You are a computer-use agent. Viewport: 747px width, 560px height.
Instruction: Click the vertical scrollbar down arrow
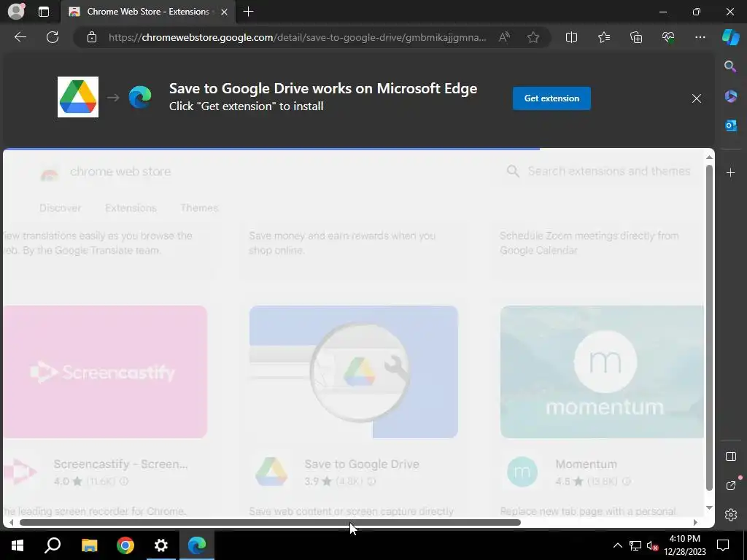point(709,508)
